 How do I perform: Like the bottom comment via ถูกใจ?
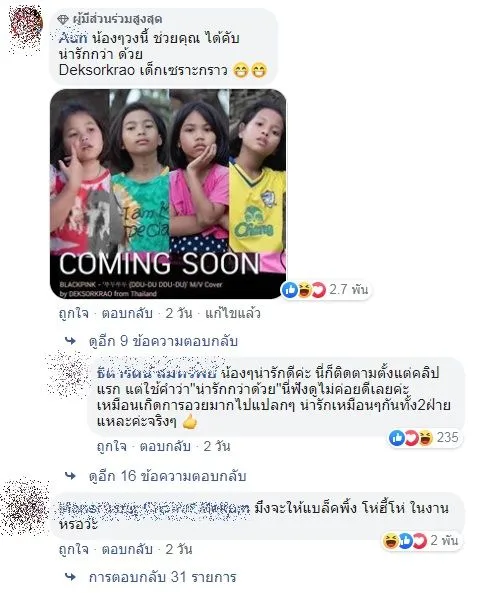(73, 549)
